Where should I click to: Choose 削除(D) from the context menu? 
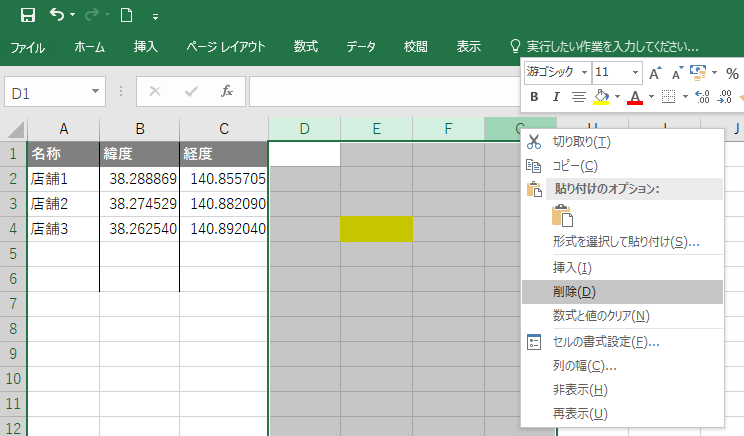(574, 292)
